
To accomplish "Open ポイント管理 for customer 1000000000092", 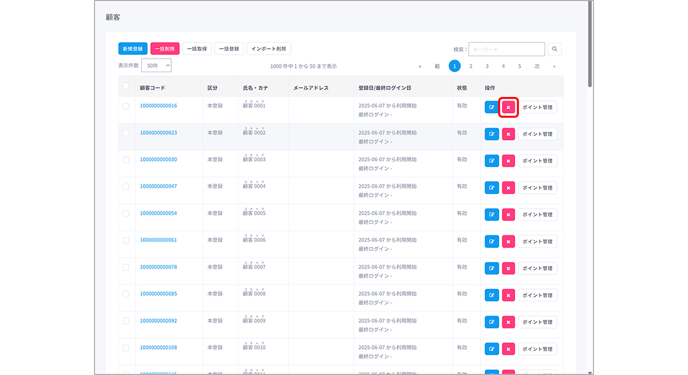I will pos(538,322).
